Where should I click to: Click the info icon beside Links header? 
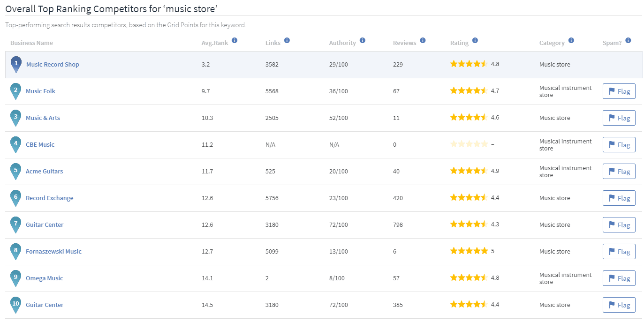click(287, 41)
